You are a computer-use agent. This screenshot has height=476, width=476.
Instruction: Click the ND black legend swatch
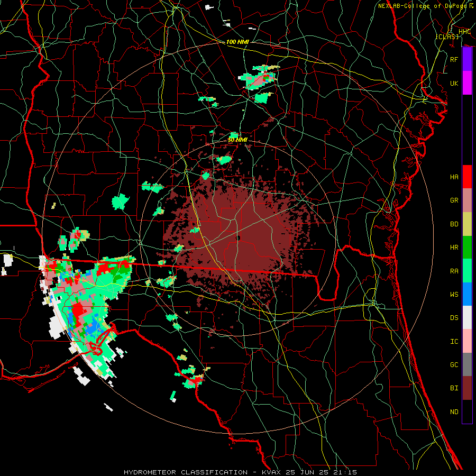pyautogui.click(x=467, y=411)
